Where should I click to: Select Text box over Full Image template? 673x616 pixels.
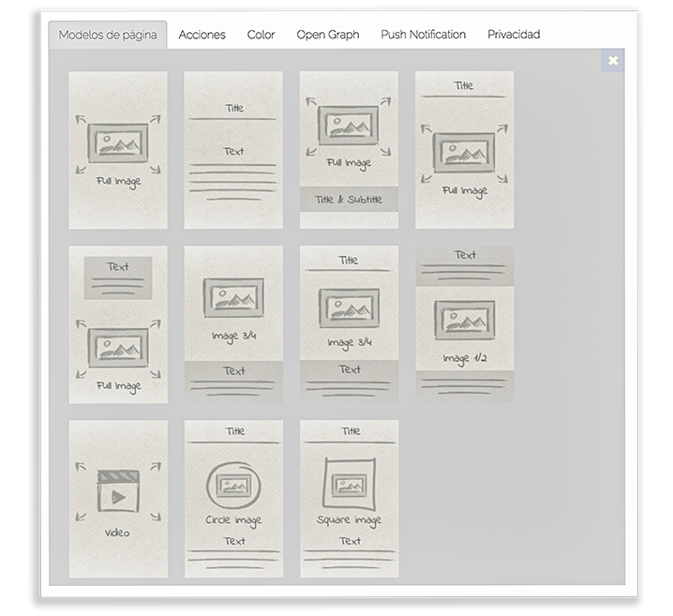tap(118, 324)
